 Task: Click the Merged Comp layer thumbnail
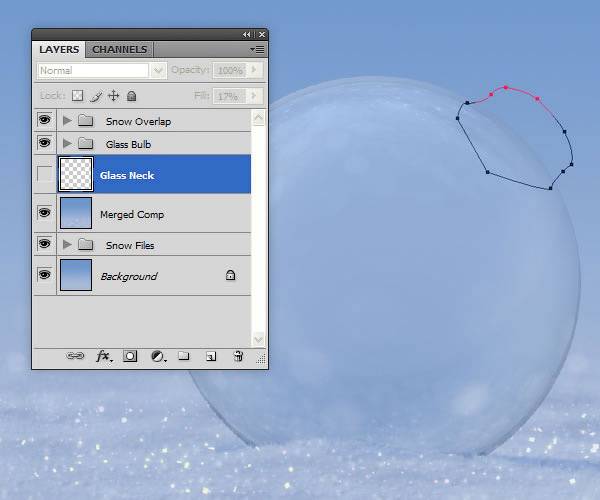[x=76, y=213]
